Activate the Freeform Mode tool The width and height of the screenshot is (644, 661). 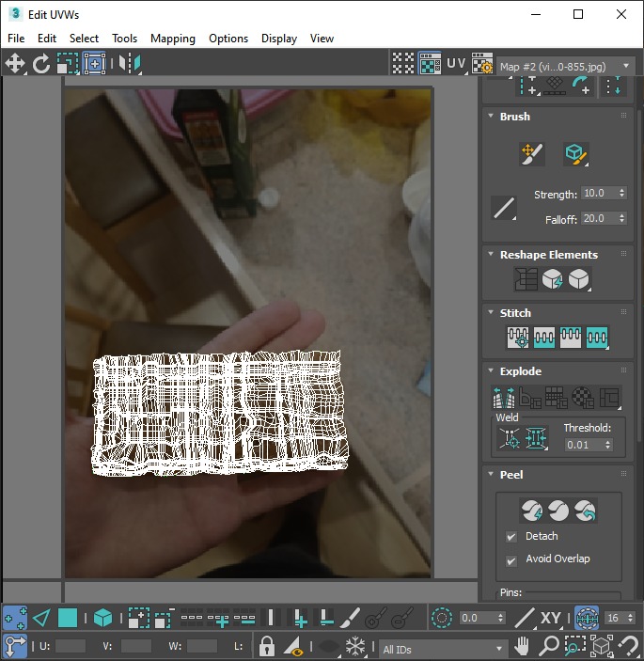94,64
